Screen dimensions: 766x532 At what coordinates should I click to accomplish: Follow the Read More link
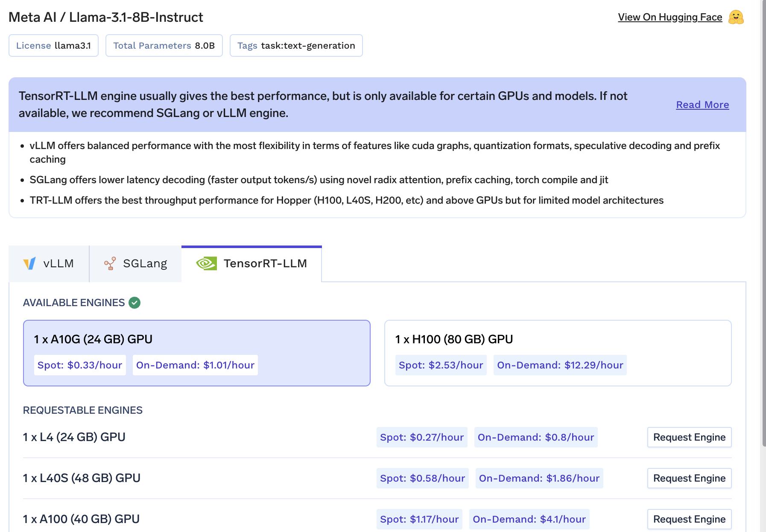702,105
